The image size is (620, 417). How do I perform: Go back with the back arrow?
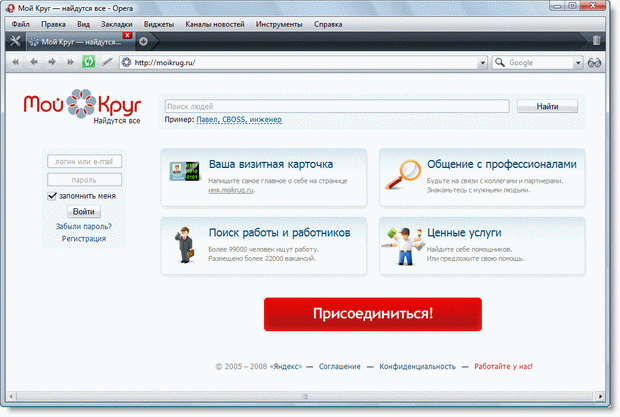34,62
